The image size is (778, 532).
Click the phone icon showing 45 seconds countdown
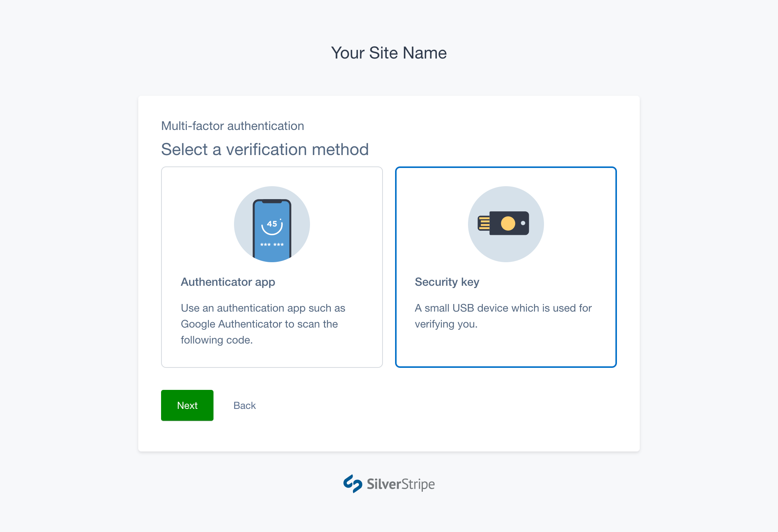[x=271, y=224]
